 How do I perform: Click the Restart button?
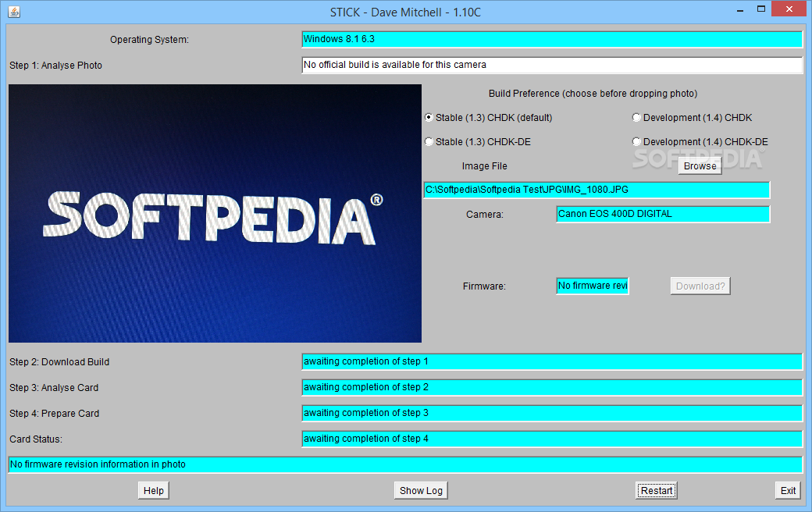pyautogui.click(x=656, y=491)
